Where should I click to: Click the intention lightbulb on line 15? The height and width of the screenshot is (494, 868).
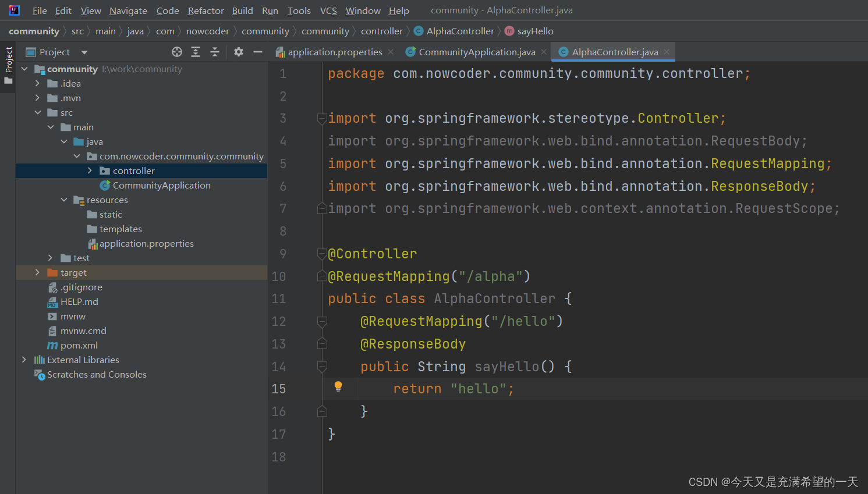(338, 386)
